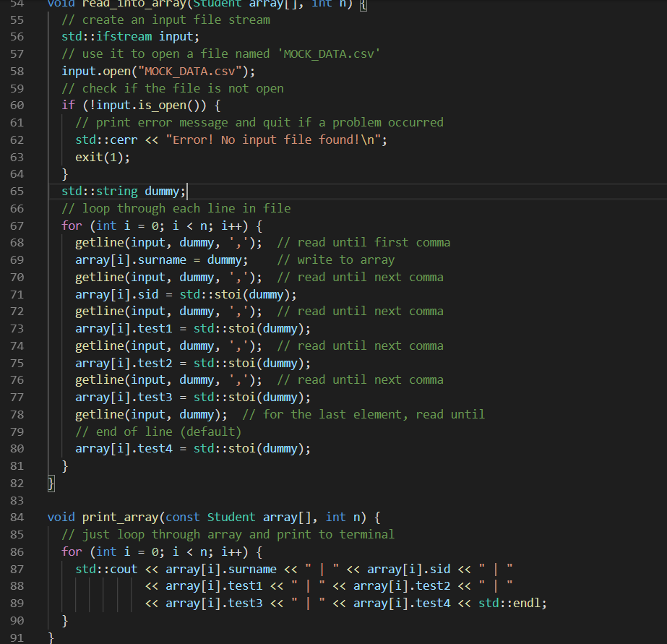667x644 pixels.
Task: Click 'exit(1);' on line 63
Action: pos(103,157)
